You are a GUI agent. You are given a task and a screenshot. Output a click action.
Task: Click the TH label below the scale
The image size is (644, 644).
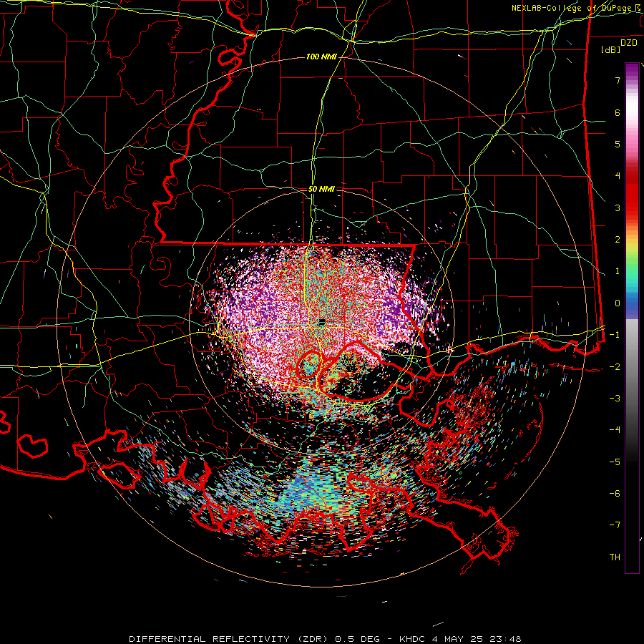click(x=615, y=557)
